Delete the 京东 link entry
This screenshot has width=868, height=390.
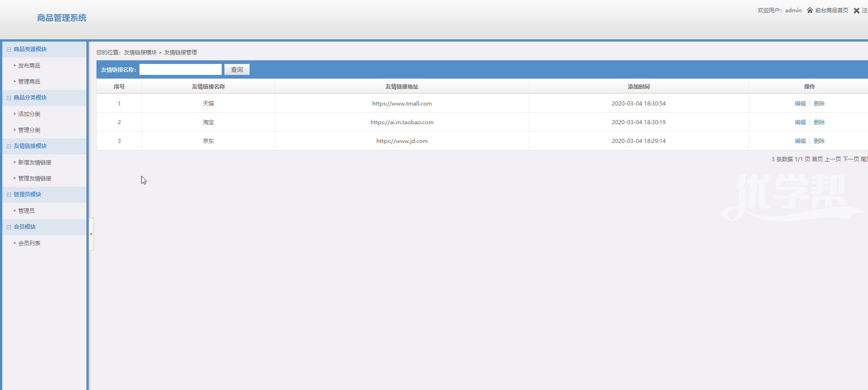[x=819, y=141]
